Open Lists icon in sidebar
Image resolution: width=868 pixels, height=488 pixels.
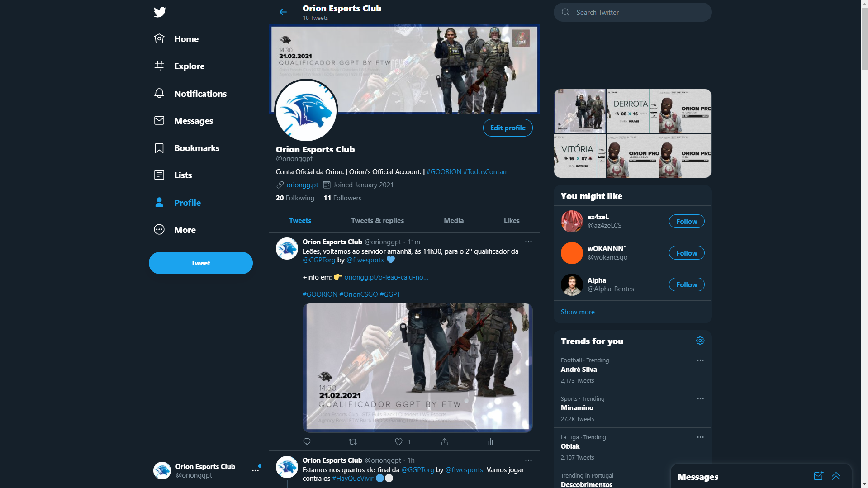point(159,175)
